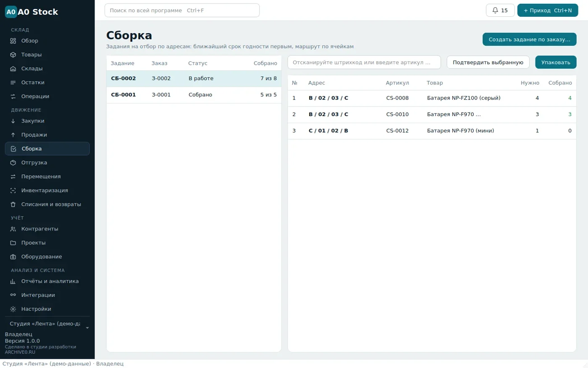Click the Обзор grid icon in sidebar
588x368 pixels.
point(13,41)
